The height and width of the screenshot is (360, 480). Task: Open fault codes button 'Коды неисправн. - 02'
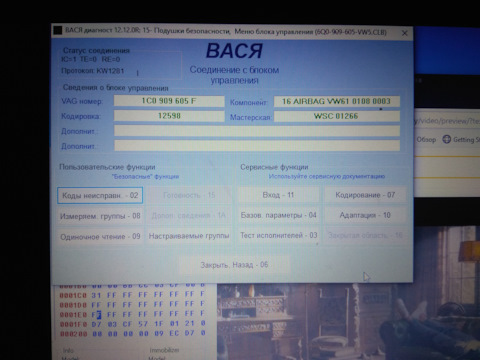click(100, 196)
